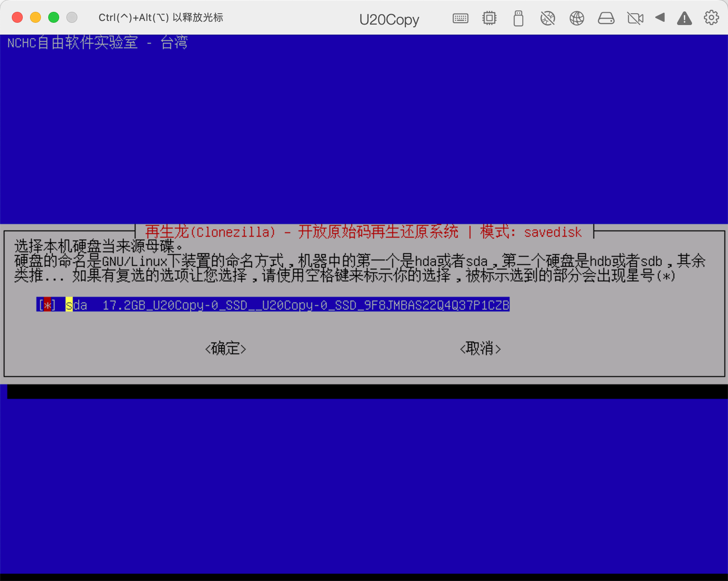Click the muted video camera icon
Screen dimensions: 728x581
coord(635,18)
